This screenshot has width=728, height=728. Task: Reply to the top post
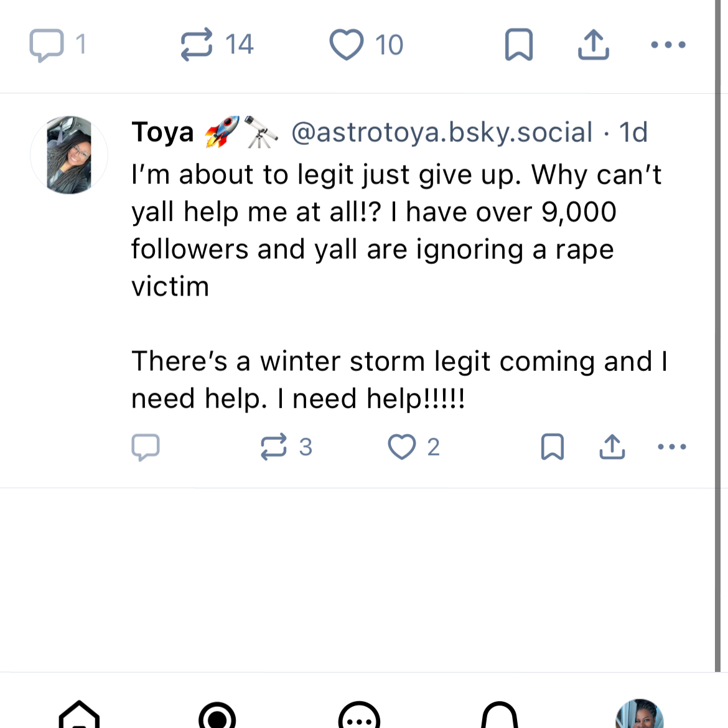47,45
